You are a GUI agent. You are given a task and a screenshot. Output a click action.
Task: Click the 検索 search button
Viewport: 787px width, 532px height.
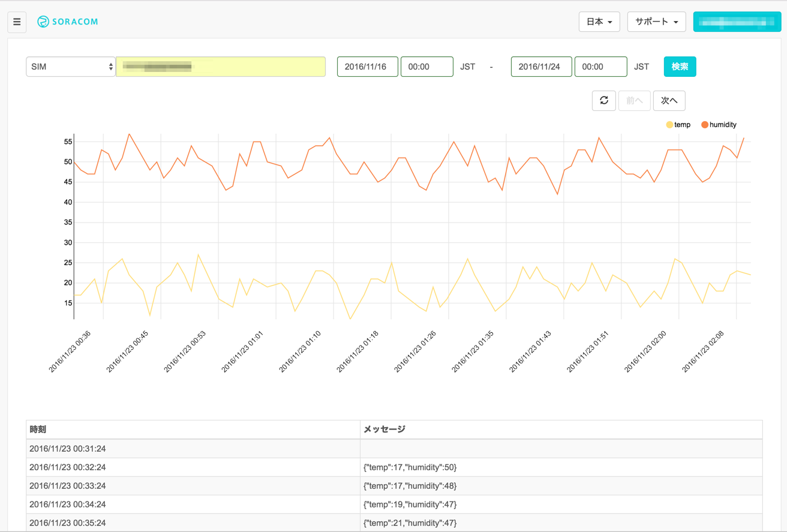(x=680, y=67)
